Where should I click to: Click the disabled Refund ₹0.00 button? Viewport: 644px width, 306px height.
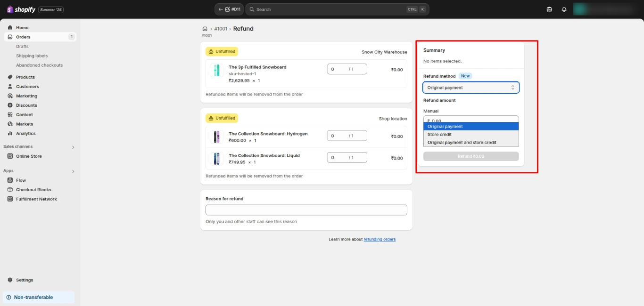(471, 156)
